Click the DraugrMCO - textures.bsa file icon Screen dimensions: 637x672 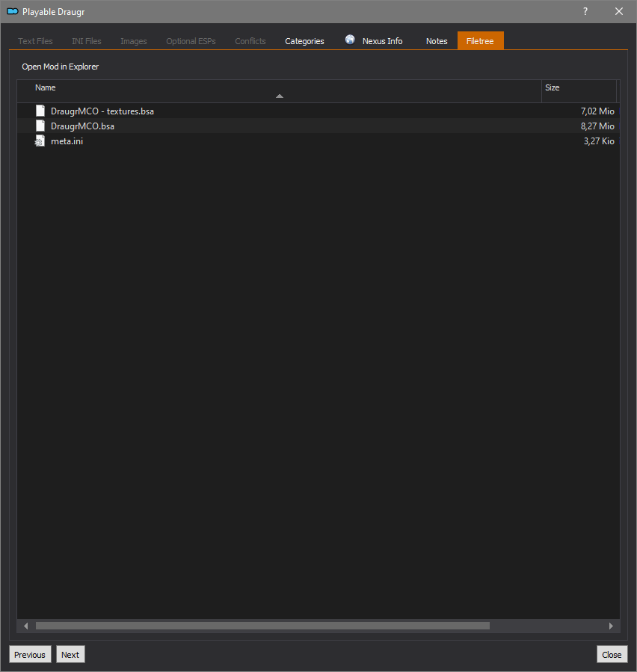[40, 111]
